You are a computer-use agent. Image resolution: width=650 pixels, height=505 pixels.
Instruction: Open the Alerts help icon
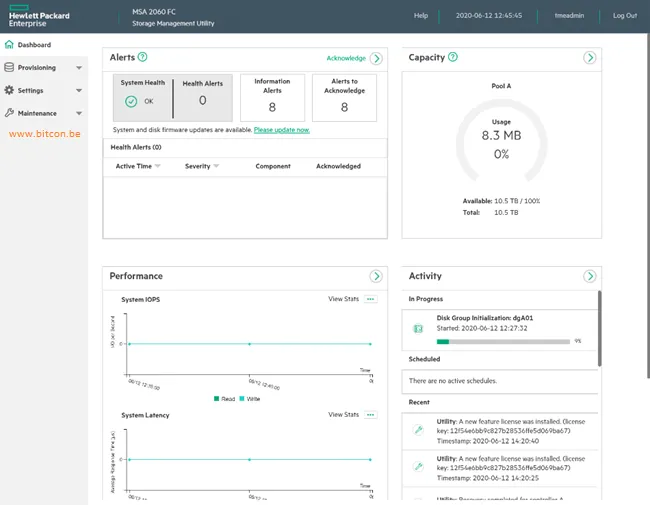(x=142, y=58)
